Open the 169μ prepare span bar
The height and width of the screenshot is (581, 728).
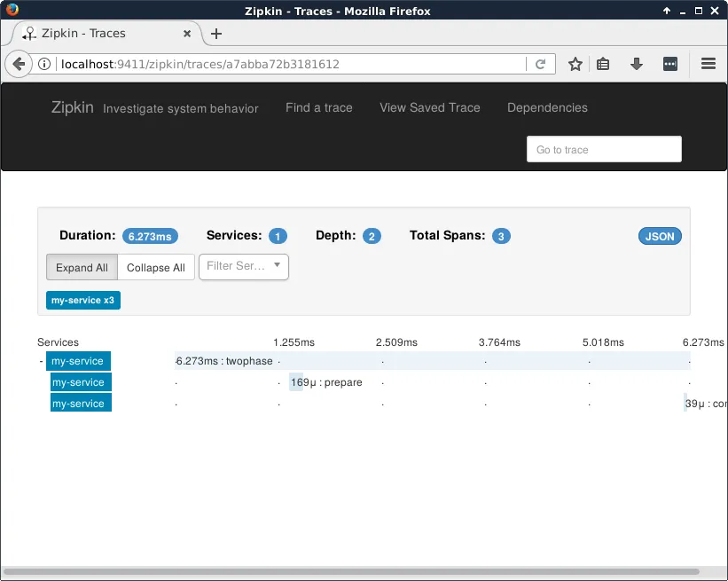point(296,382)
